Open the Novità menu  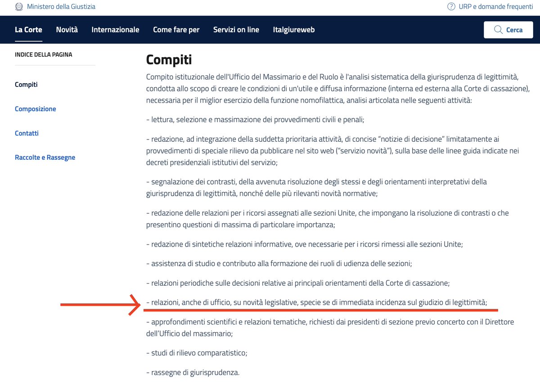point(67,30)
